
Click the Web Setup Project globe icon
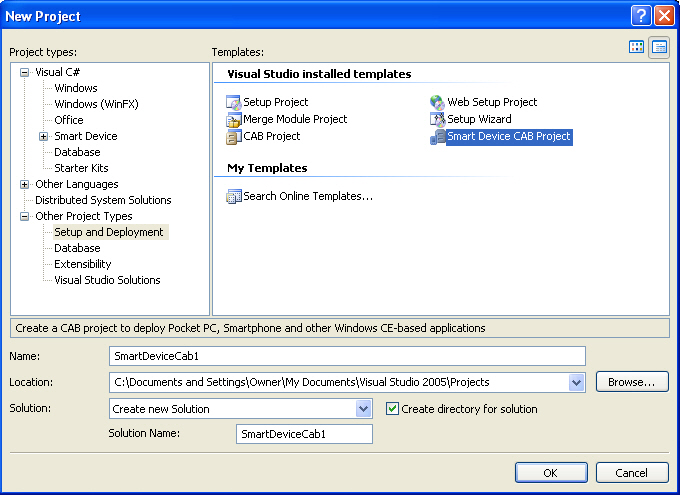(437, 102)
